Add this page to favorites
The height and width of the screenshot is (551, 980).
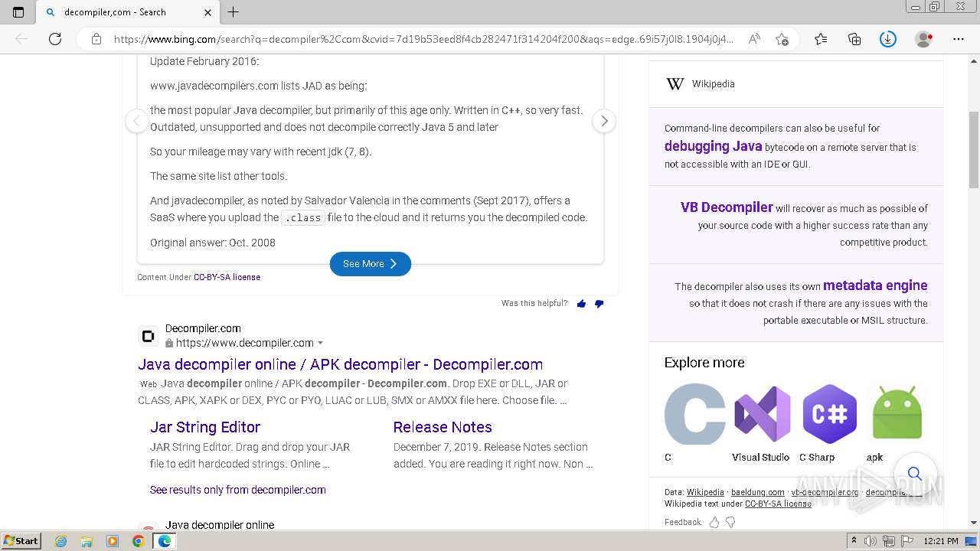click(782, 39)
